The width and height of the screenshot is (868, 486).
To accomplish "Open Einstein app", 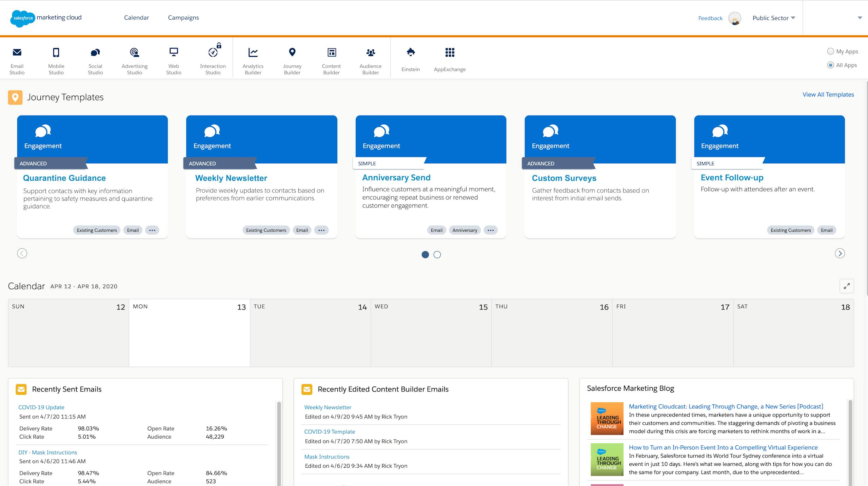I will (411, 60).
